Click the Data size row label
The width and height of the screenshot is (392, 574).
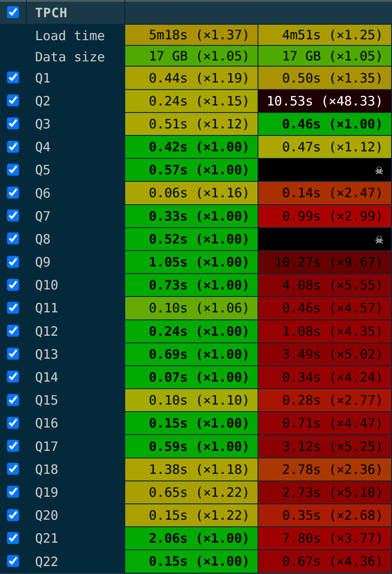70,57
